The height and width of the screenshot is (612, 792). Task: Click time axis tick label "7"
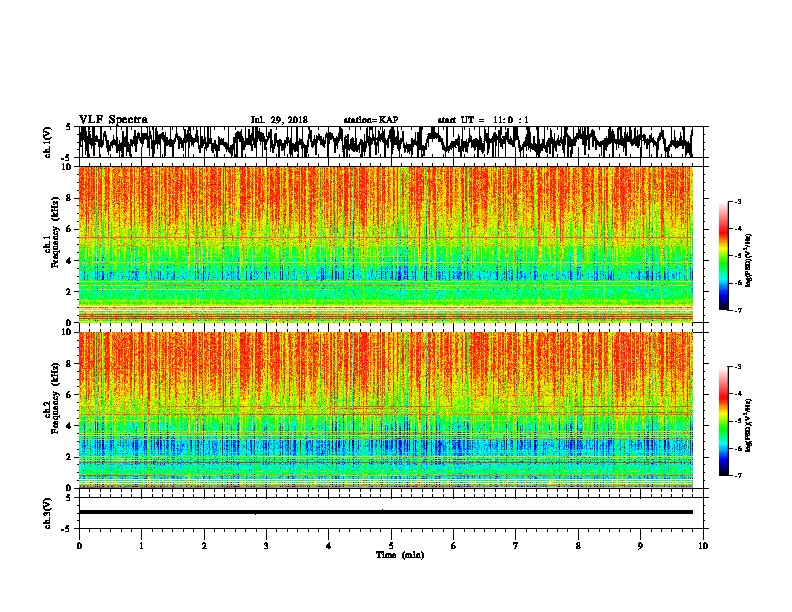click(516, 546)
